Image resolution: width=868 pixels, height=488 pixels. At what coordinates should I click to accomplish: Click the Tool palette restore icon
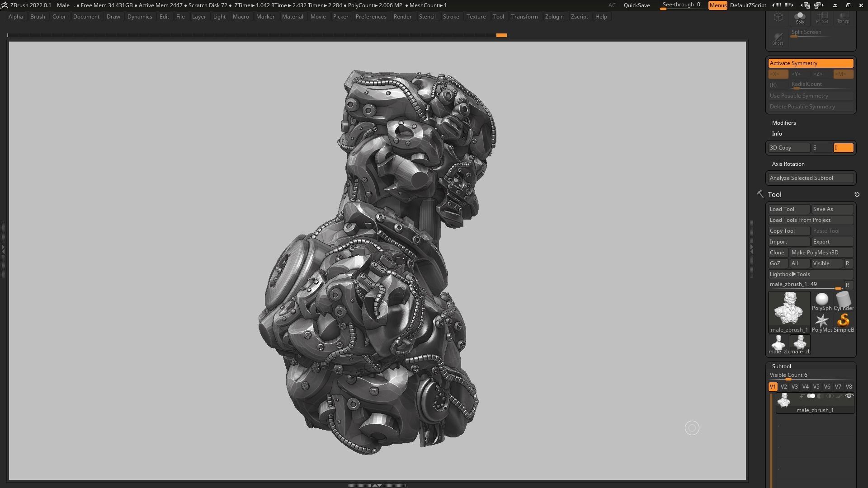tap(857, 194)
